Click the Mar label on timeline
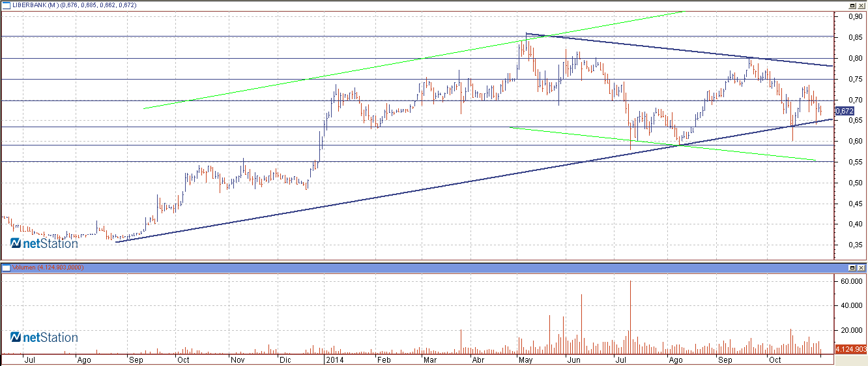 (x=430, y=359)
